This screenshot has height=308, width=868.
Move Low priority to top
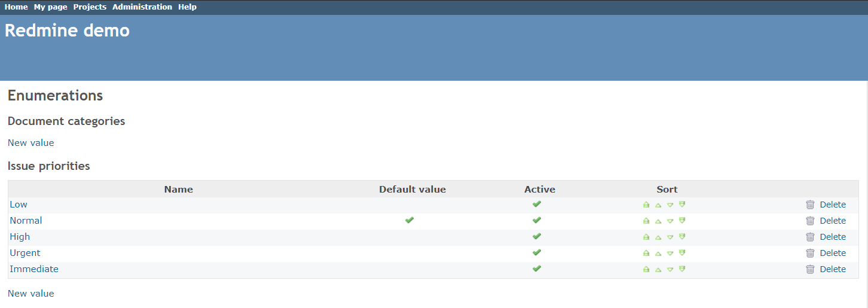(646, 205)
